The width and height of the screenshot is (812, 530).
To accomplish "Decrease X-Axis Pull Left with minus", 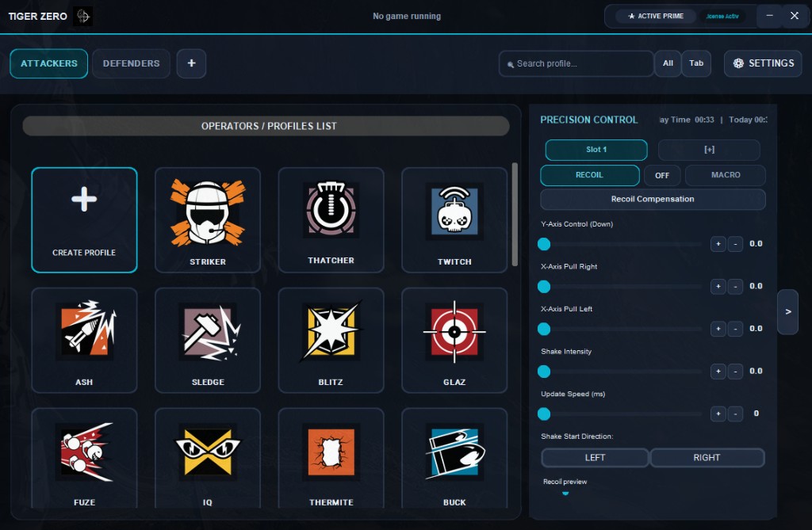I will (735, 329).
